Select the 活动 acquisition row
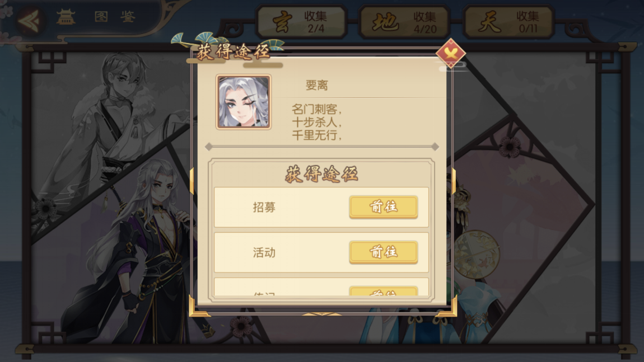 coord(321,252)
